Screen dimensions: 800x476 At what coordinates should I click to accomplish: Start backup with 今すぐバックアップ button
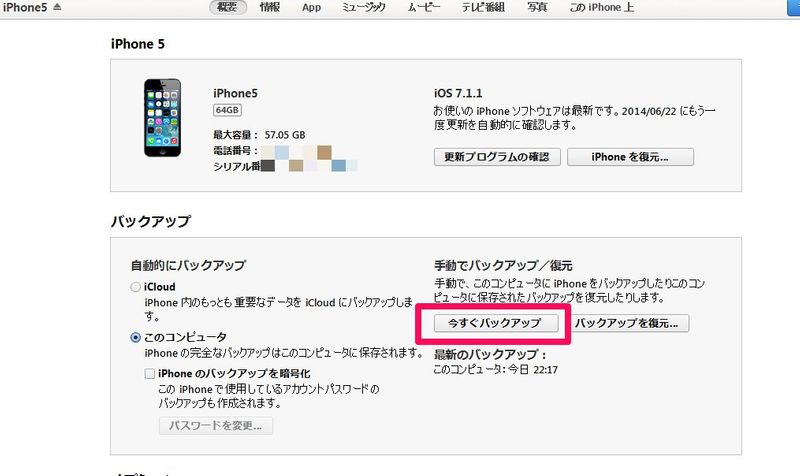[496, 323]
